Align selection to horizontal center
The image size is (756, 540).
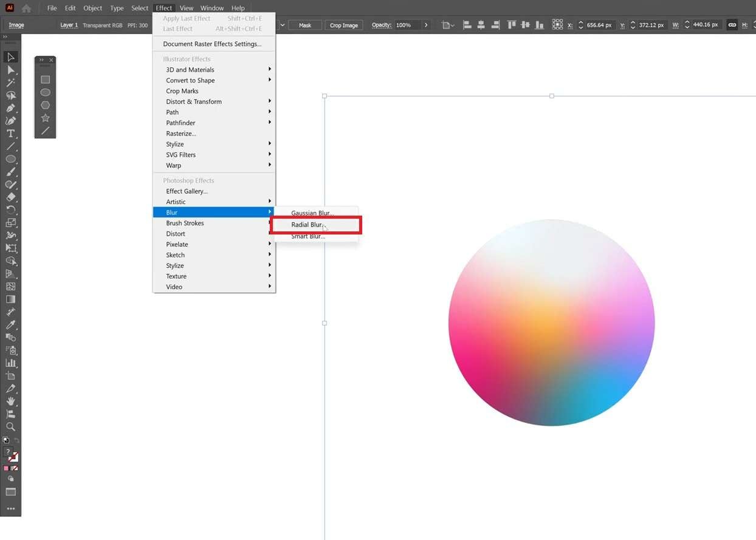pyautogui.click(x=481, y=25)
